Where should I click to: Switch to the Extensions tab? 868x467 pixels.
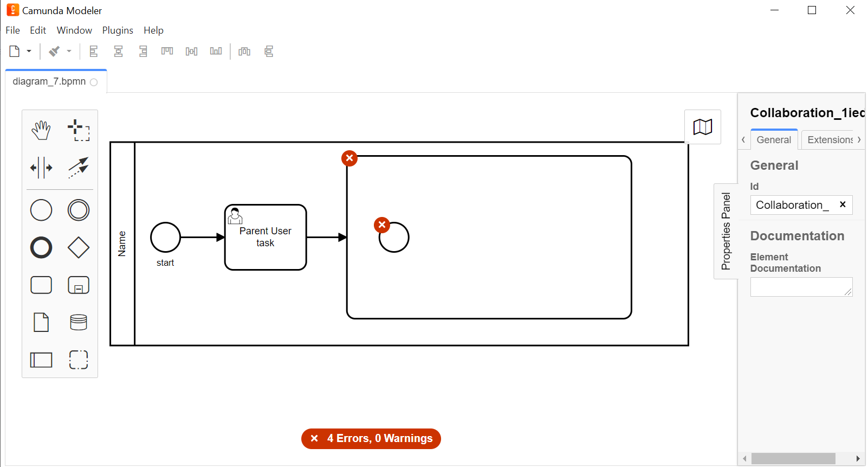click(830, 140)
